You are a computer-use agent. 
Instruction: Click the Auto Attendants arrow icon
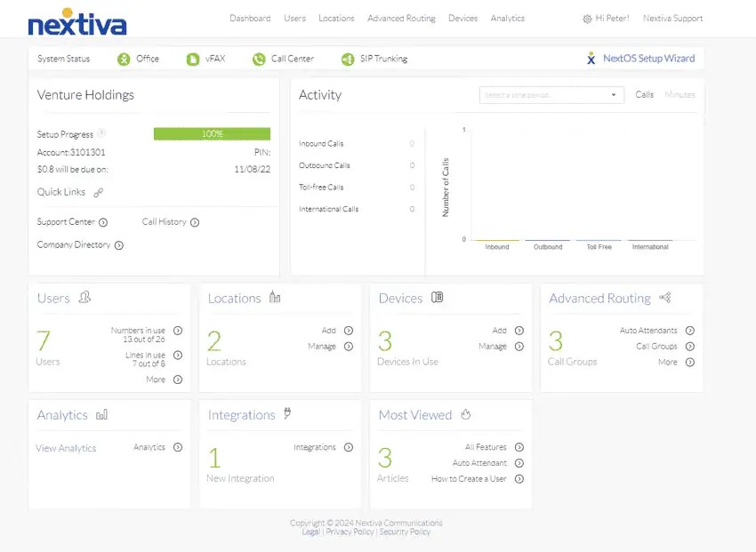(690, 331)
